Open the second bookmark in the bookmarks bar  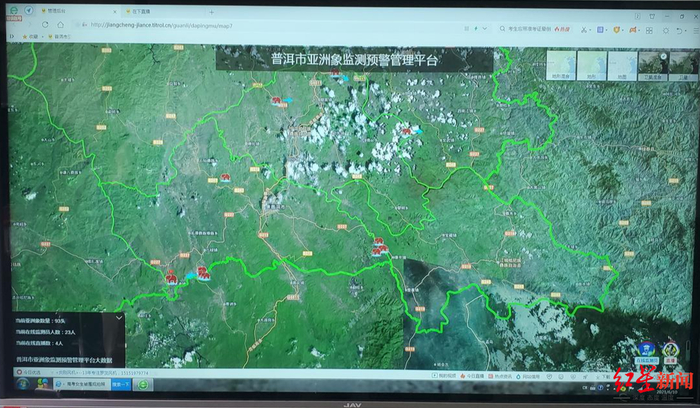(x=60, y=37)
